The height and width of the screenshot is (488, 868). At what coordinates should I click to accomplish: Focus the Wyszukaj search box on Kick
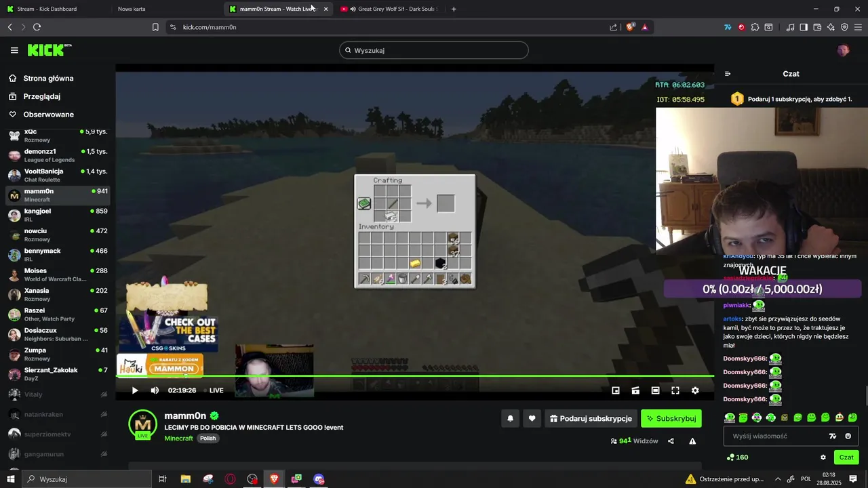click(434, 50)
